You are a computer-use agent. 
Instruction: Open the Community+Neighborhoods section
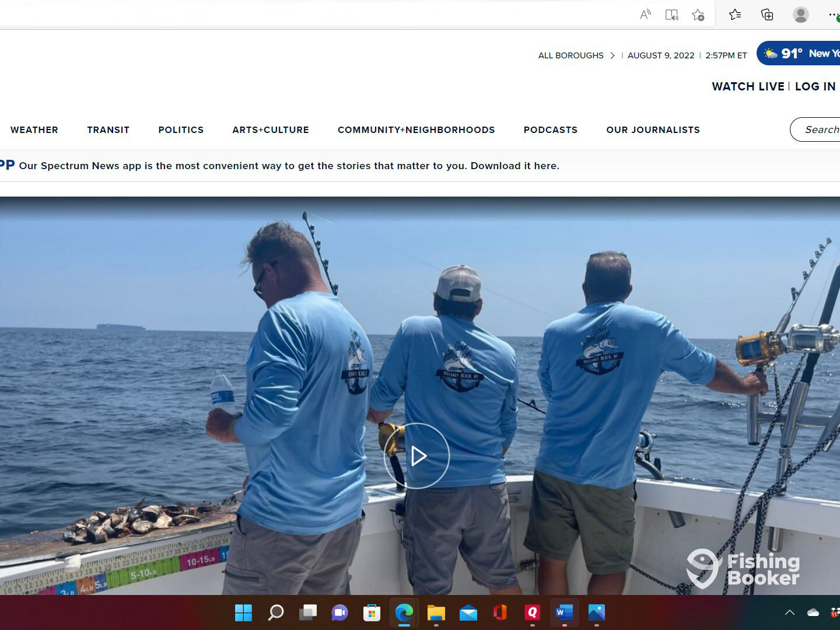(x=416, y=129)
